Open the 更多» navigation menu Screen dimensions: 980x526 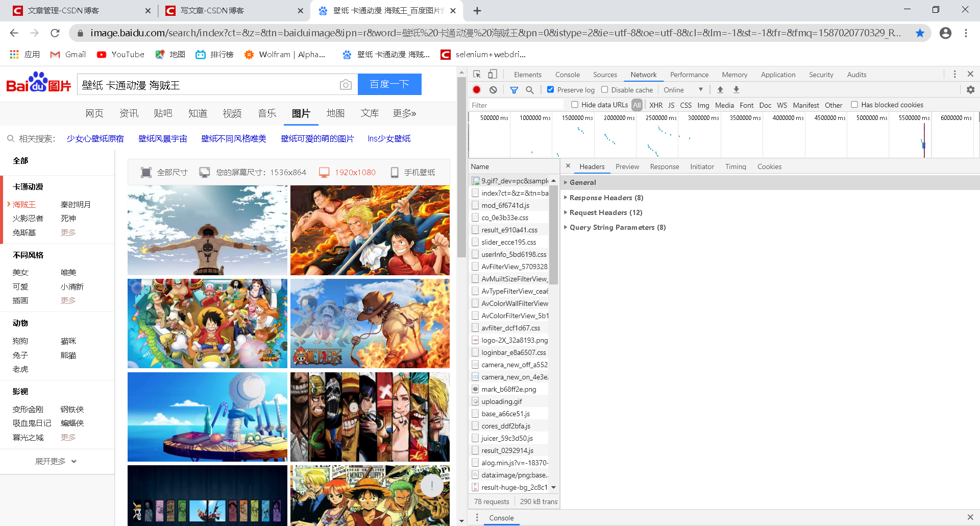point(404,113)
